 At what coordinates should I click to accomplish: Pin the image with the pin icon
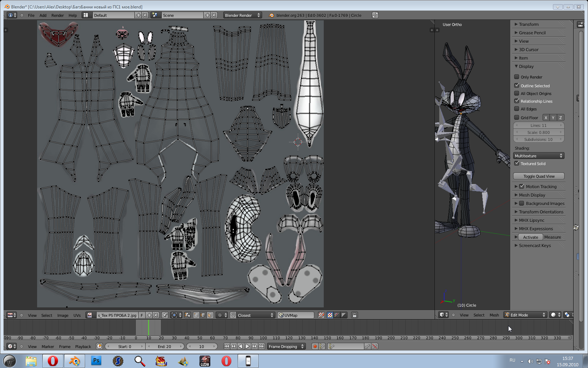pyautogui.click(x=165, y=315)
